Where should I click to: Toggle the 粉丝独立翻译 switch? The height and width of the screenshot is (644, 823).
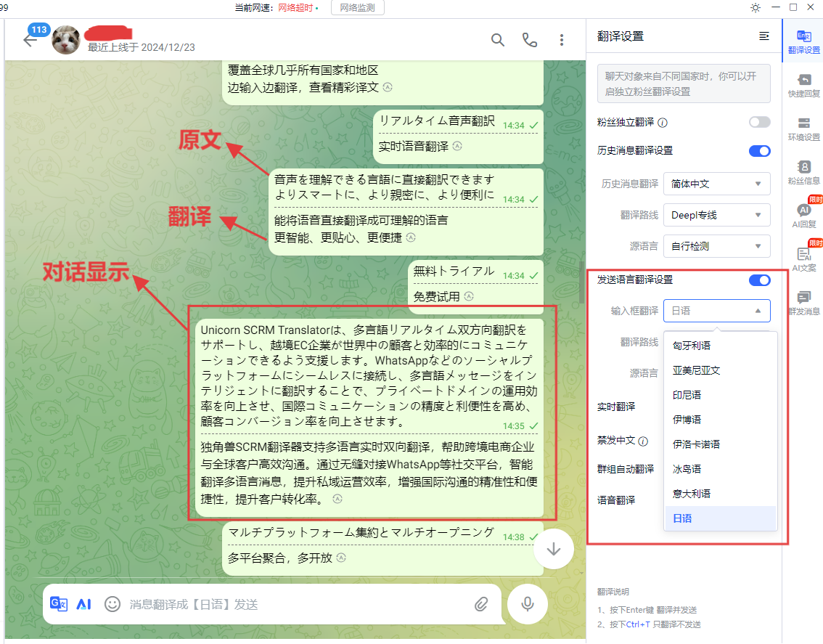[759, 123]
